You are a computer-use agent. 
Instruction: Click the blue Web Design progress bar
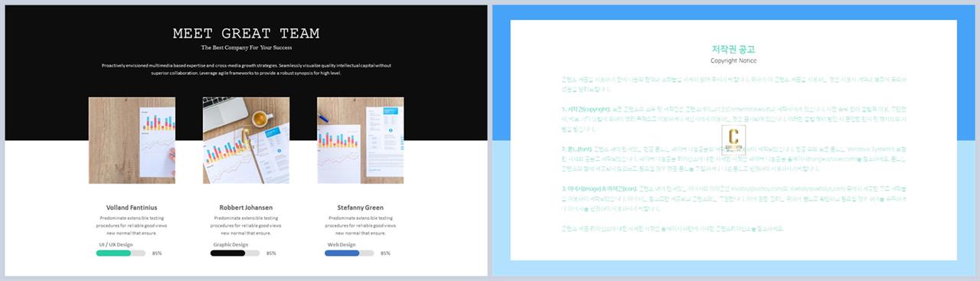click(x=349, y=253)
